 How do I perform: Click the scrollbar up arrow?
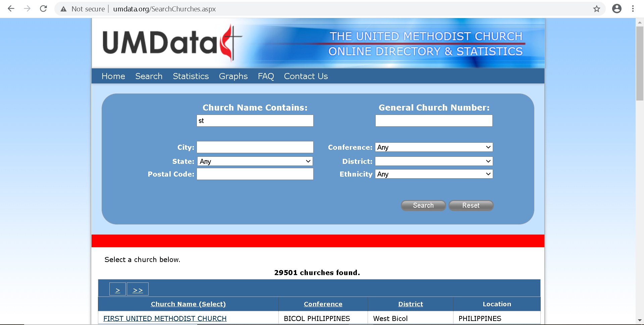point(640,23)
